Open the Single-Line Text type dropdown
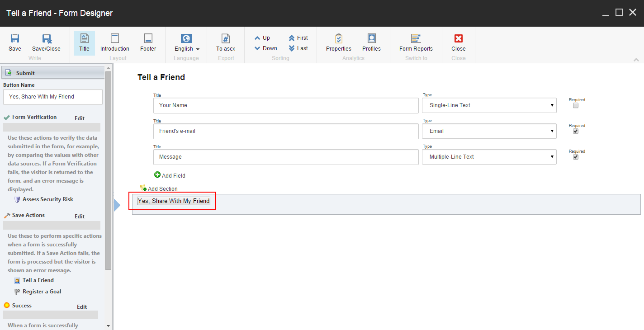 click(489, 105)
